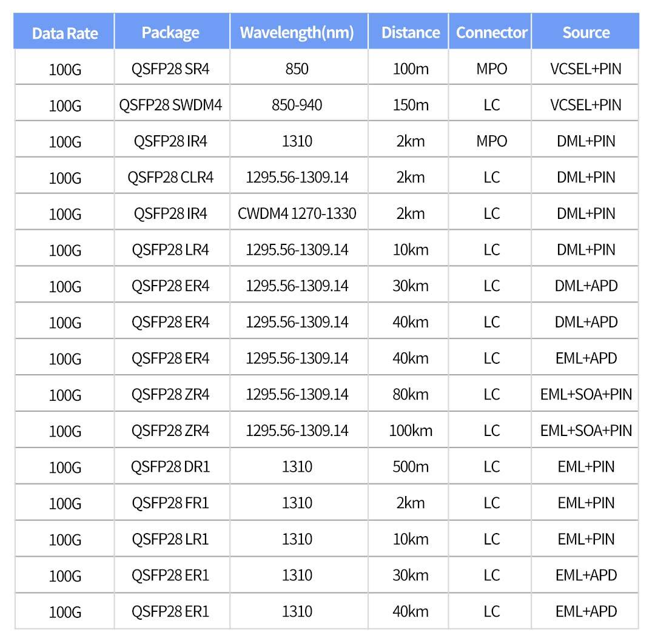Select the Connector column header
The width and height of the screenshot is (655, 644).
coord(491,32)
